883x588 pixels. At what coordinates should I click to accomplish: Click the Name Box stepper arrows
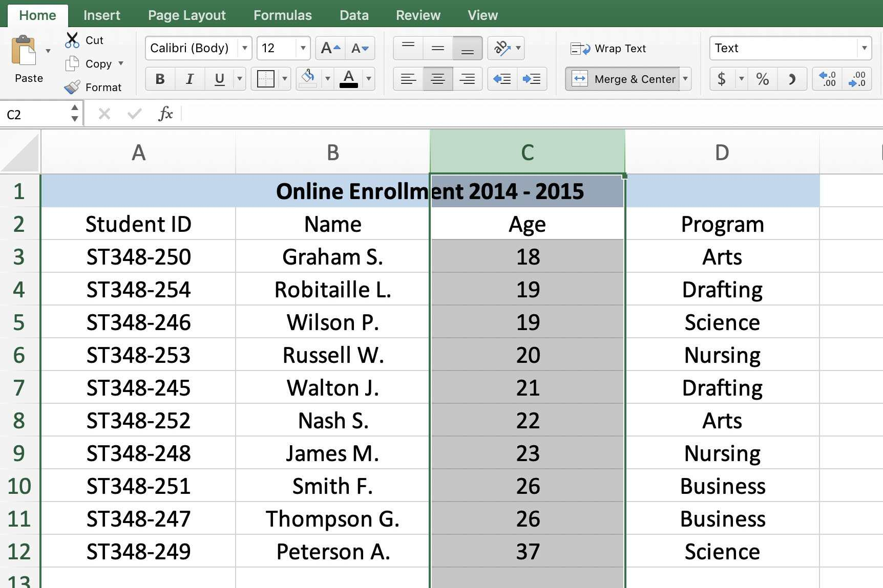75,114
